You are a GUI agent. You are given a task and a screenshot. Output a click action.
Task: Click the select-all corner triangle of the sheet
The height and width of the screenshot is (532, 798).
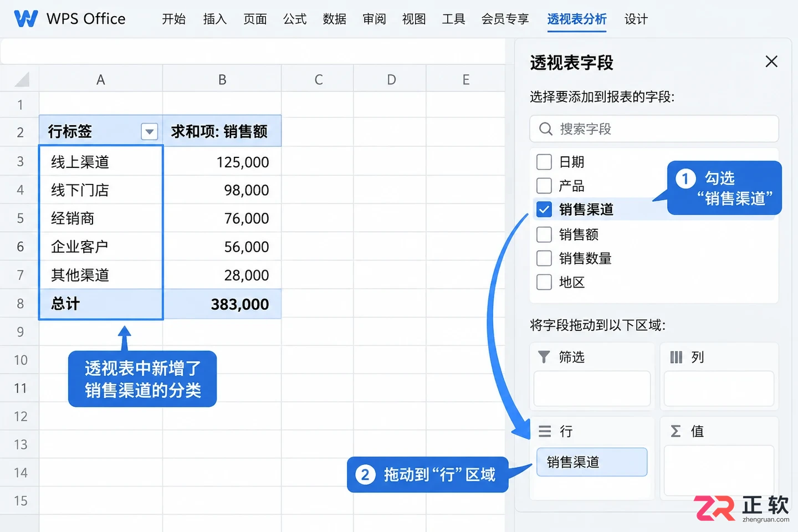coord(21,80)
